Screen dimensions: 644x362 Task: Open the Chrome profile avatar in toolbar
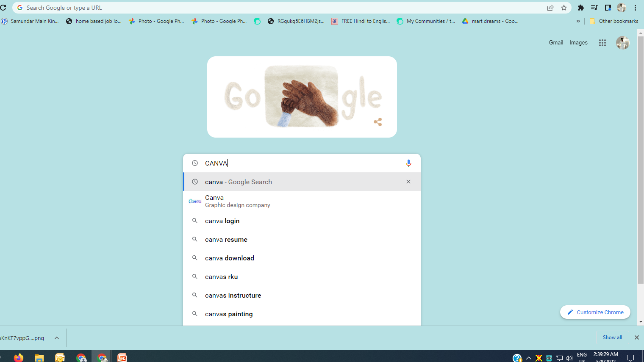click(x=622, y=8)
